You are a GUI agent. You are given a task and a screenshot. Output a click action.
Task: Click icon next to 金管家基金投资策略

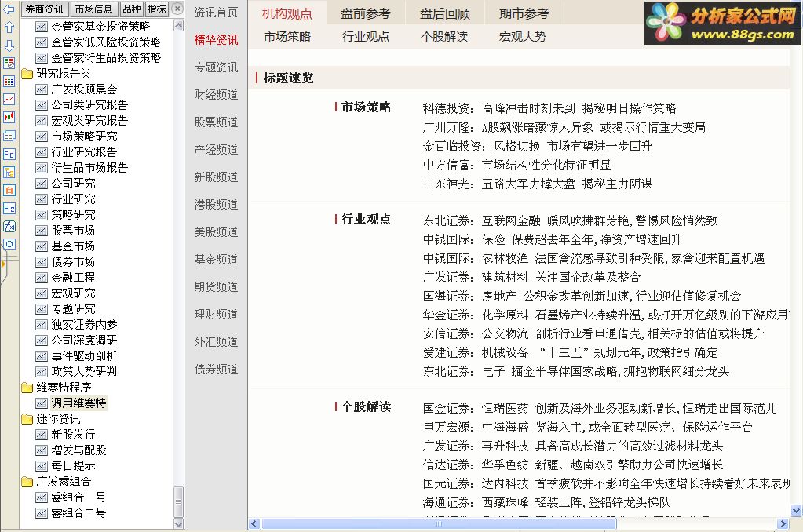click(x=41, y=27)
